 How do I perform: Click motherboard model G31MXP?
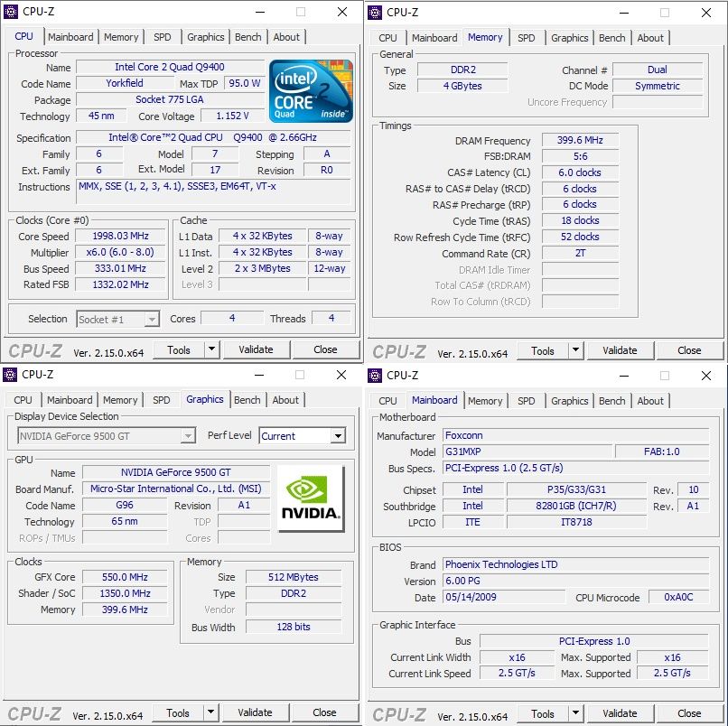tap(527, 451)
